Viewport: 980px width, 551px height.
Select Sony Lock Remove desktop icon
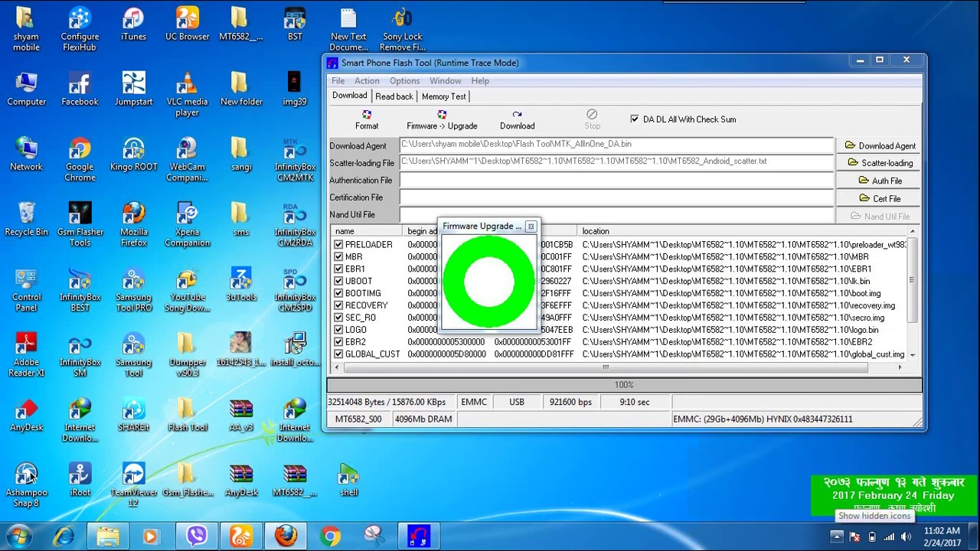(x=402, y=30)
